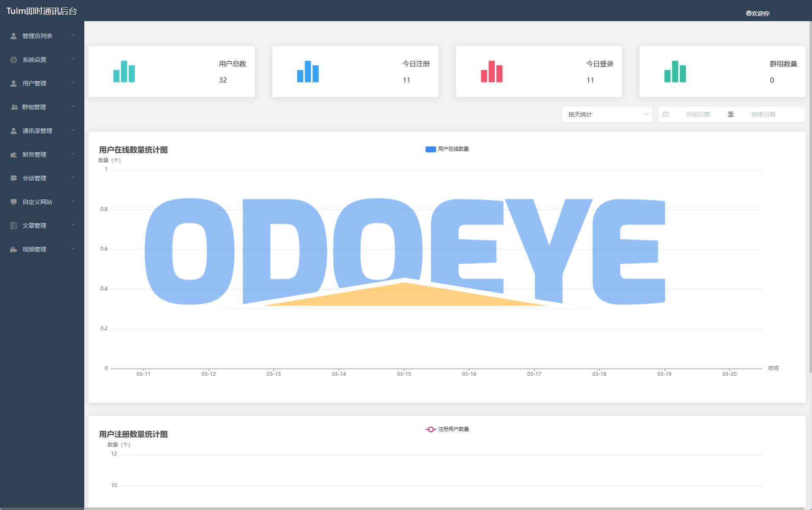Toggle the 用户在线数量 legend series
Viewport: 812px width, 510px height.
click(447, 149)
